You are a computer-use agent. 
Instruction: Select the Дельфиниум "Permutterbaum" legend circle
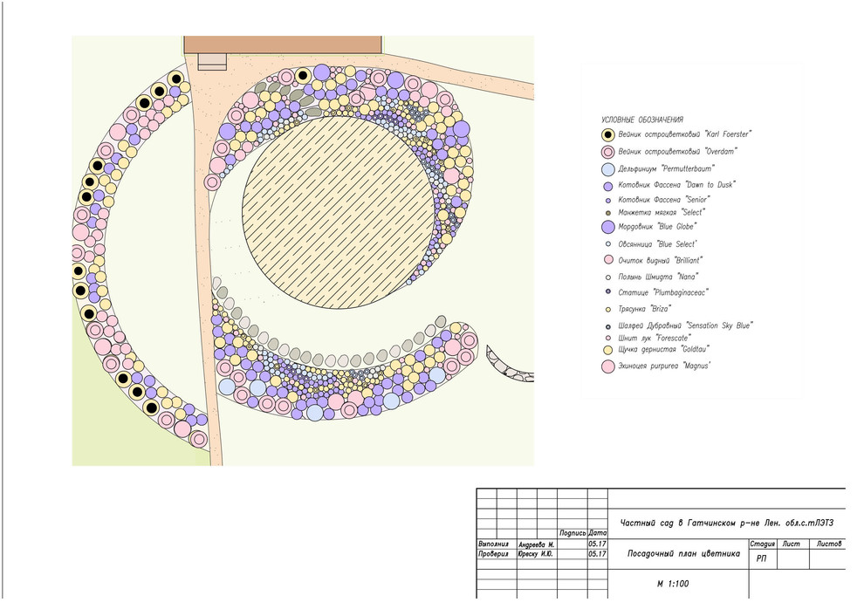[608, 168]
